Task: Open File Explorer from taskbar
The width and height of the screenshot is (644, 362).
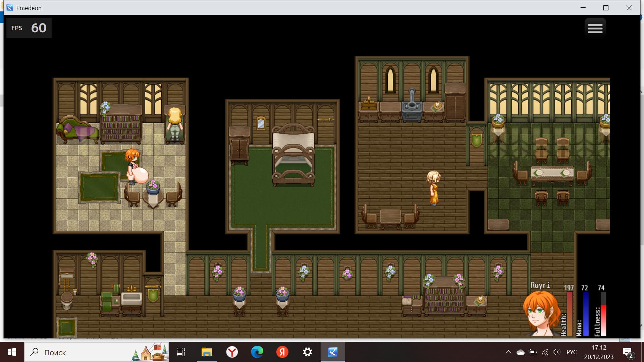Action: (207, 352)
